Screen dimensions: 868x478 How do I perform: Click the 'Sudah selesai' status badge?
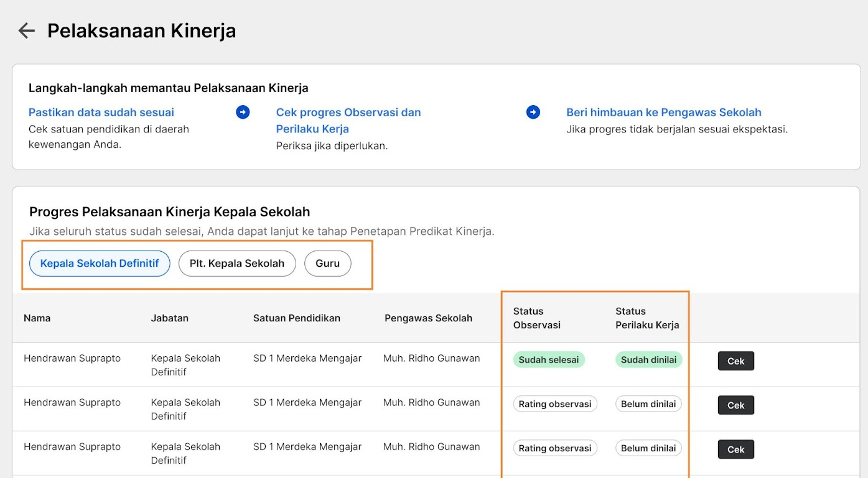[549, 360]
